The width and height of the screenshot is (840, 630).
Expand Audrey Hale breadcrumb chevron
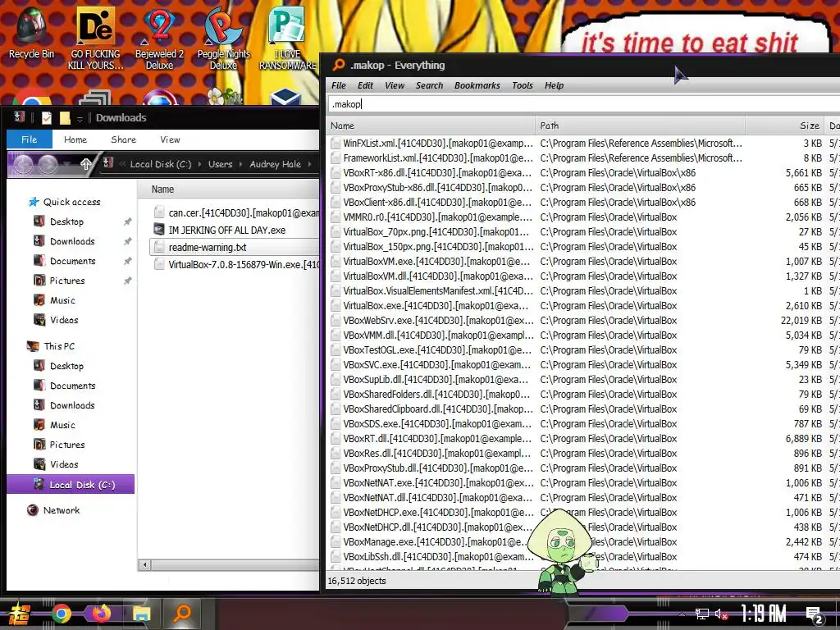[x=309, y=164]
